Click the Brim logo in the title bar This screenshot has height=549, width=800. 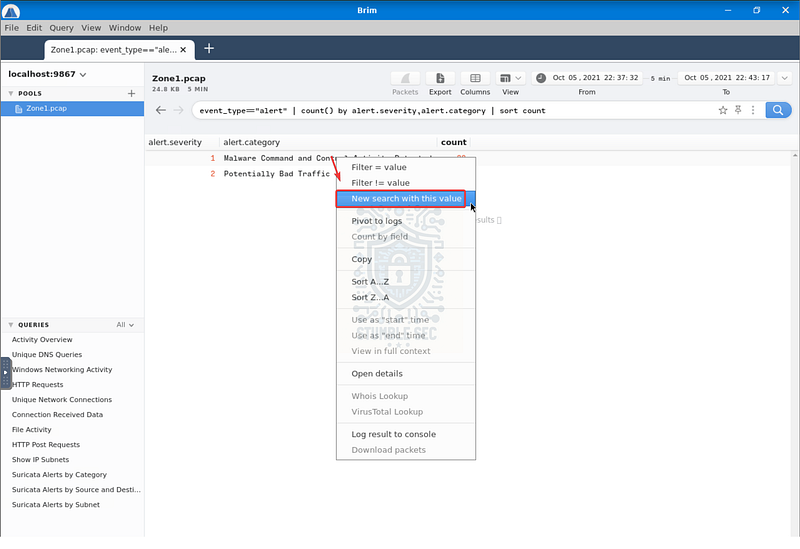[x=11, y=11]
